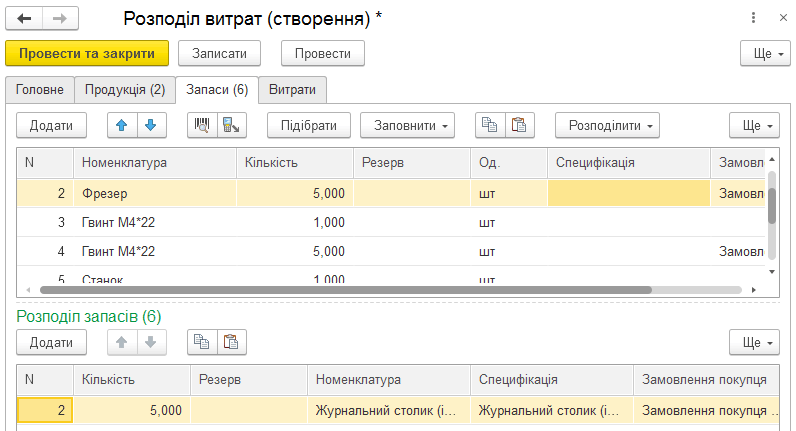796x431 pixels.
Task: Move inventory row up with blue arrow
Action: pos(122,125)
